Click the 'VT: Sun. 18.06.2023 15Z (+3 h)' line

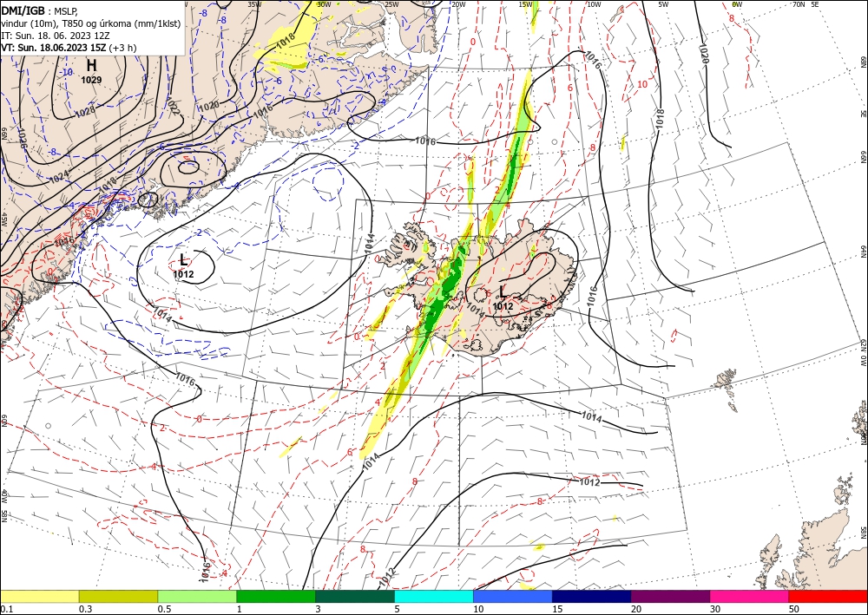click(69, 48)
